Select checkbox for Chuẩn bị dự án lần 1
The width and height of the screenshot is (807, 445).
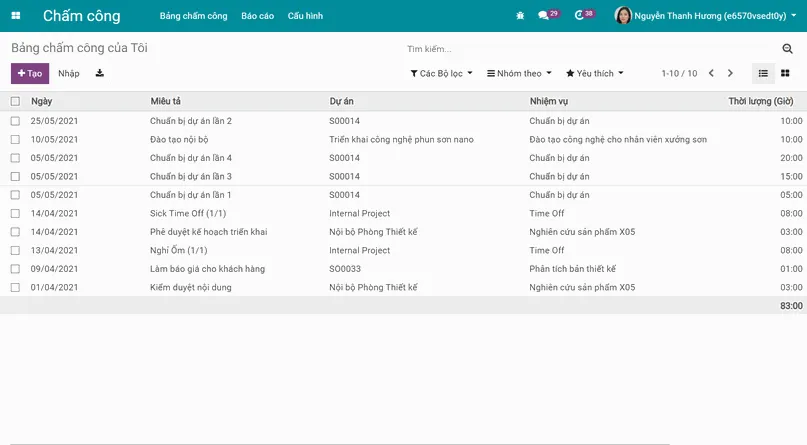click(15, 195)
